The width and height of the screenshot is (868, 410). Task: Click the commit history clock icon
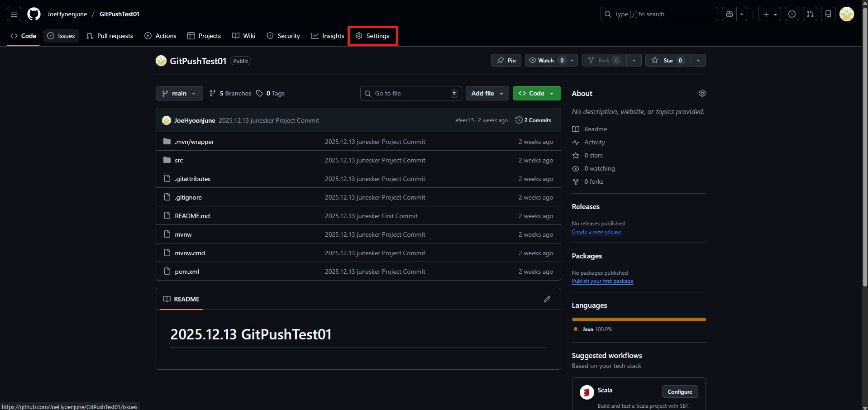519,120
